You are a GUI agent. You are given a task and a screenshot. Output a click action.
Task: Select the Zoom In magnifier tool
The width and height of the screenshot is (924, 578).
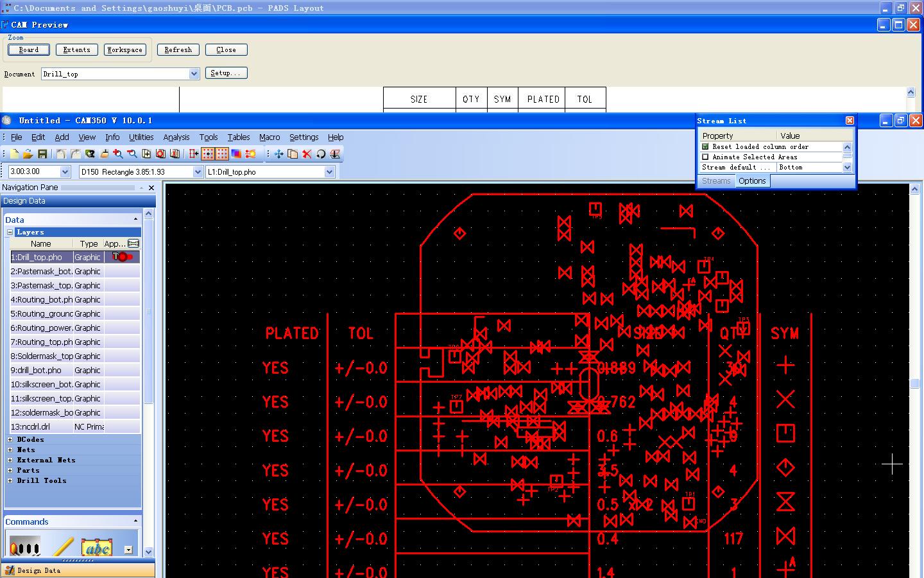pyautogui.click(x=118, y=154)
